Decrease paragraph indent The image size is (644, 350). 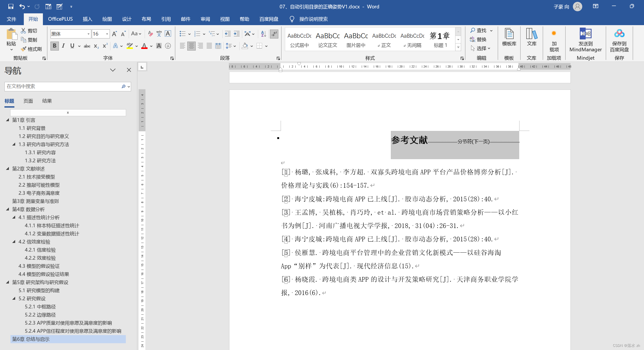click(228, 34)
